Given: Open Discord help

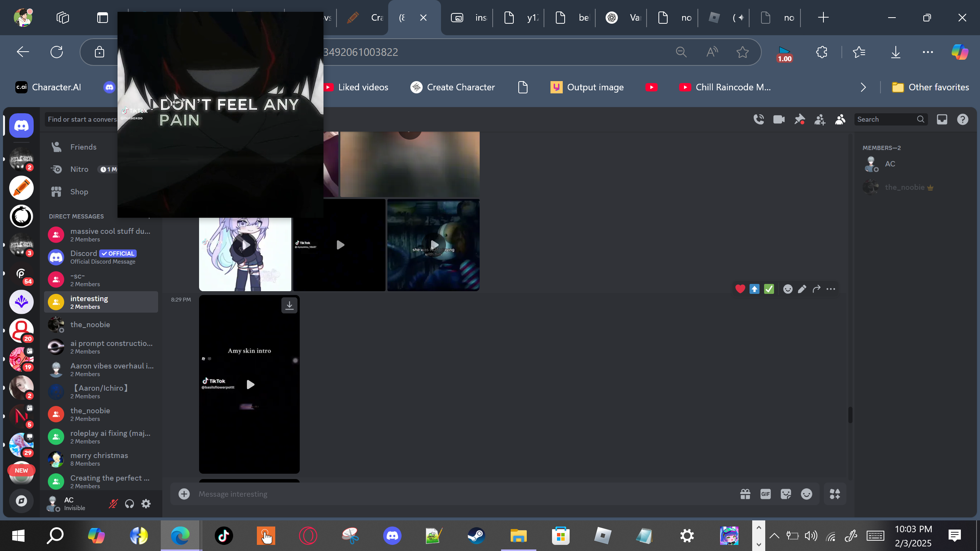Looking at the screenshot, I should coord(963,119).
